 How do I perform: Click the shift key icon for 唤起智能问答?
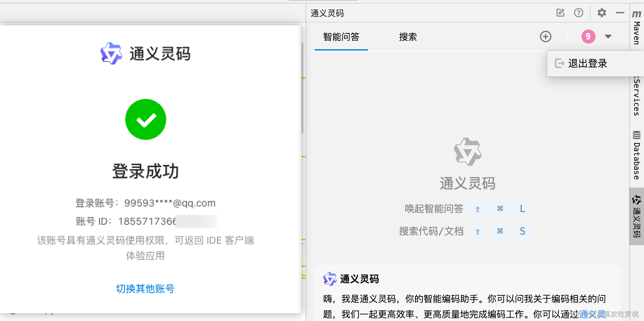point(478,209)
